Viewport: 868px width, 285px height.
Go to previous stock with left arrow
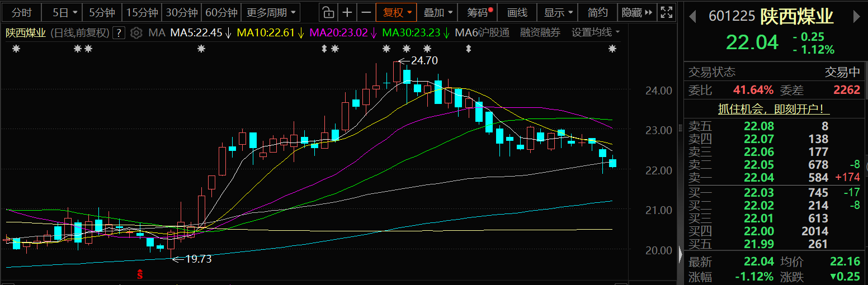coord(692,17)
